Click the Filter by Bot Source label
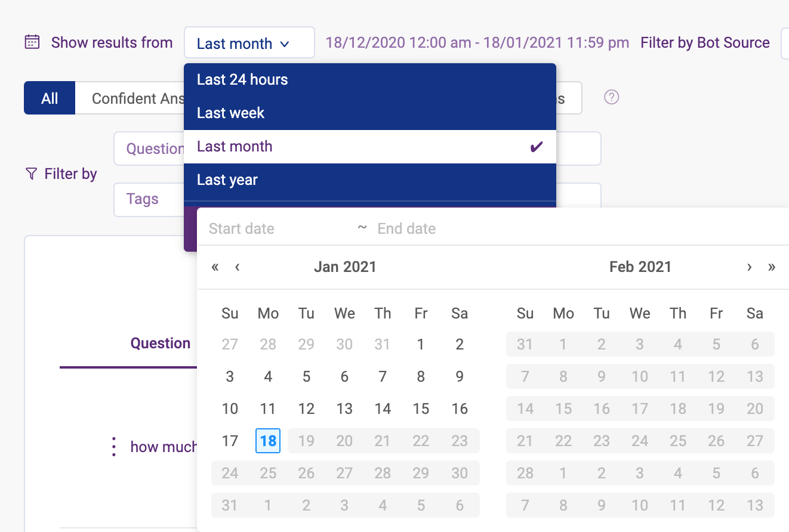 pos(705,43)
